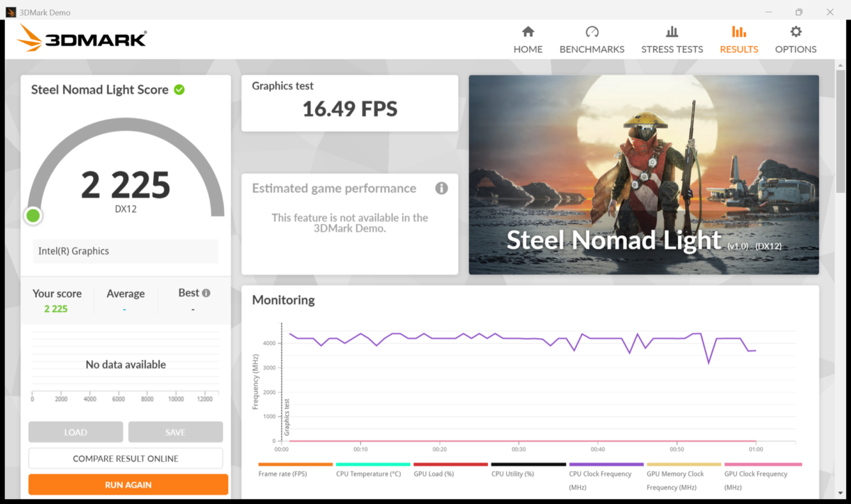Toggle CPU Temperature legend entry
The width and height of the screenshot is (851, 504).
click(373, 469)
